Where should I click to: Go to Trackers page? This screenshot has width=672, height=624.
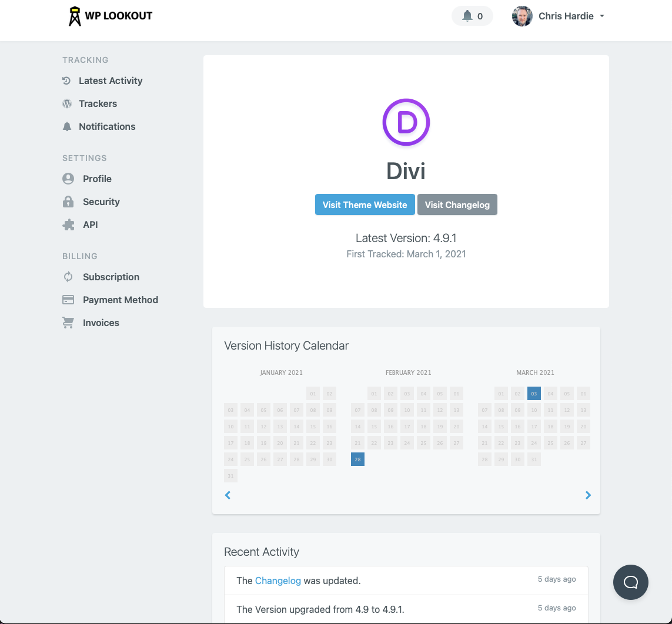(x=98, y=103)
